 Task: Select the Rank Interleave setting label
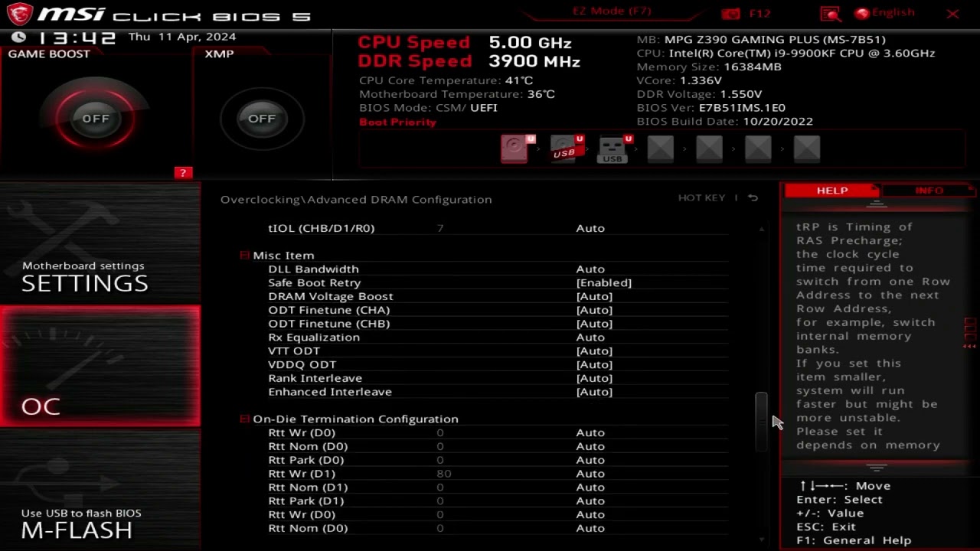click(x=315, y=378)
